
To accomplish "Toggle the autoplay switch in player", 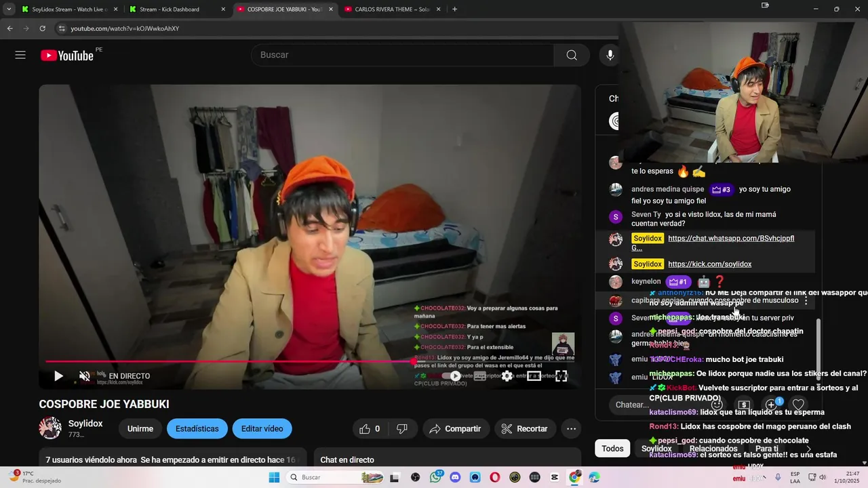I will [x=452, y=376].
